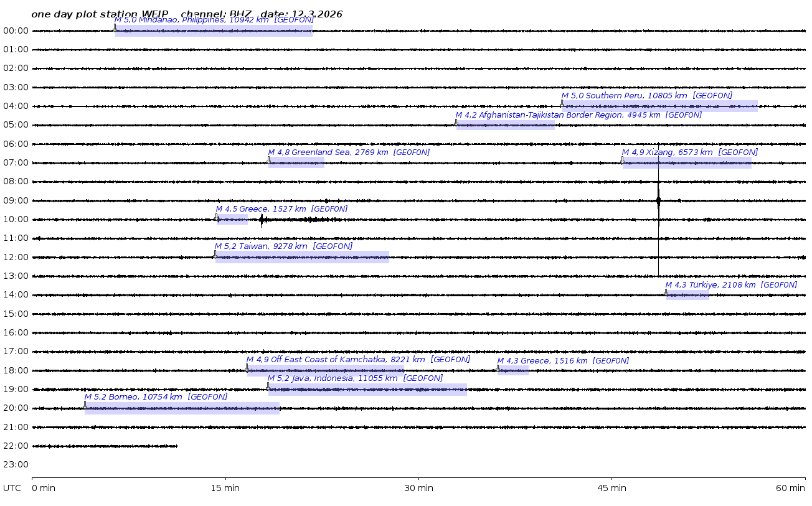Select the Türkiye event onset flag marker

pos(666,292)
